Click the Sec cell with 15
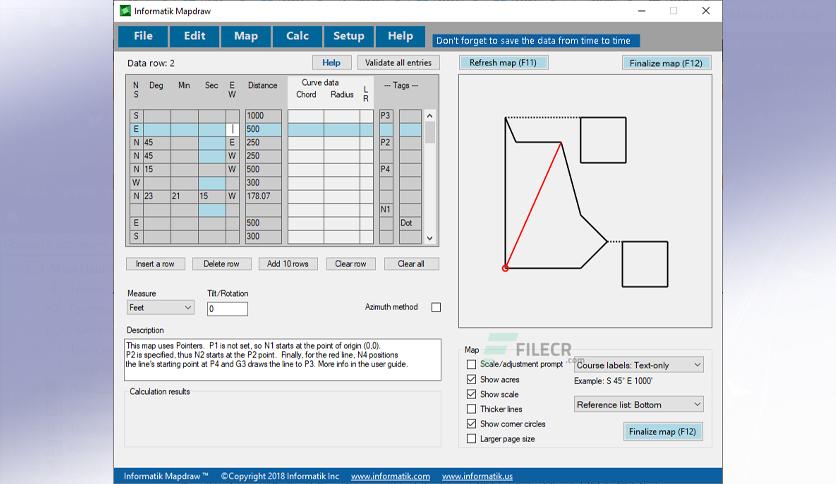This screenshot has width=836, height=484. coord(212,196)
